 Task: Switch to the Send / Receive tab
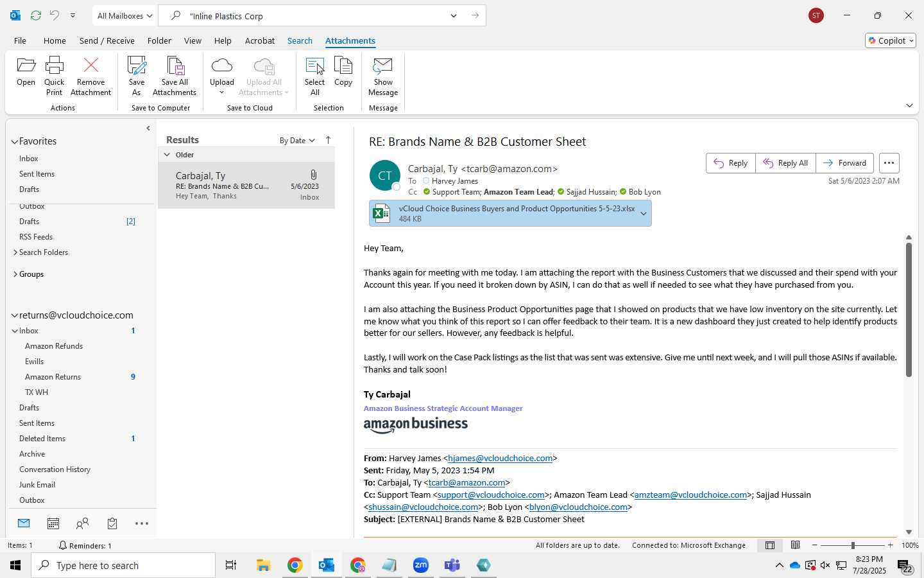107,40
